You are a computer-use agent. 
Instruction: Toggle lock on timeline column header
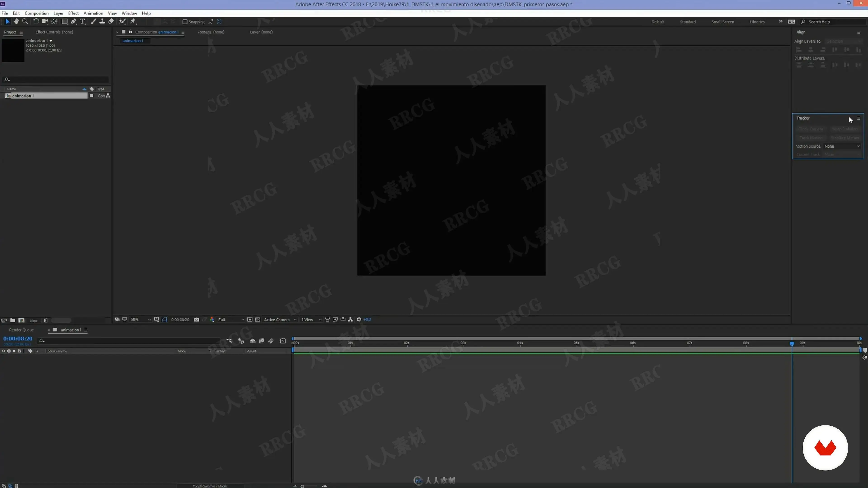tap(19, 351)
